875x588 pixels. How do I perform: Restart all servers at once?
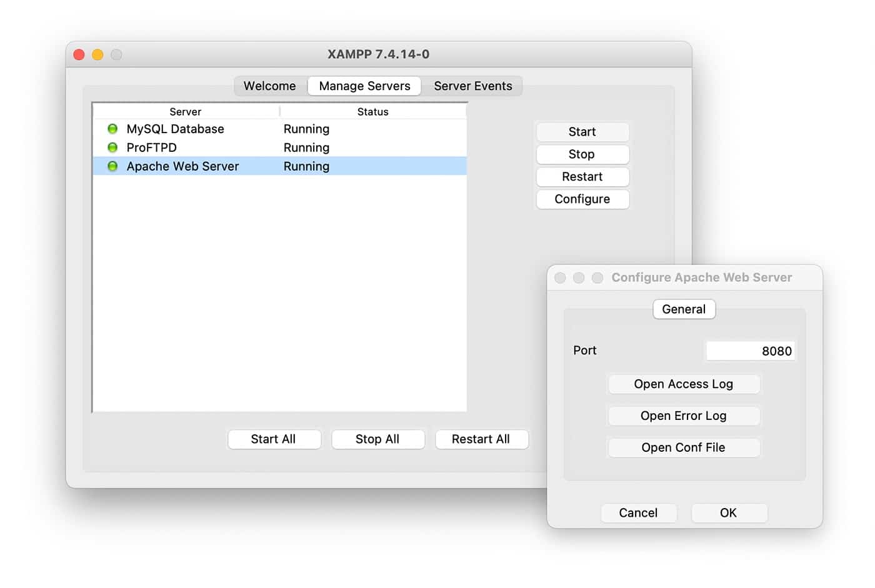point(481,439)
